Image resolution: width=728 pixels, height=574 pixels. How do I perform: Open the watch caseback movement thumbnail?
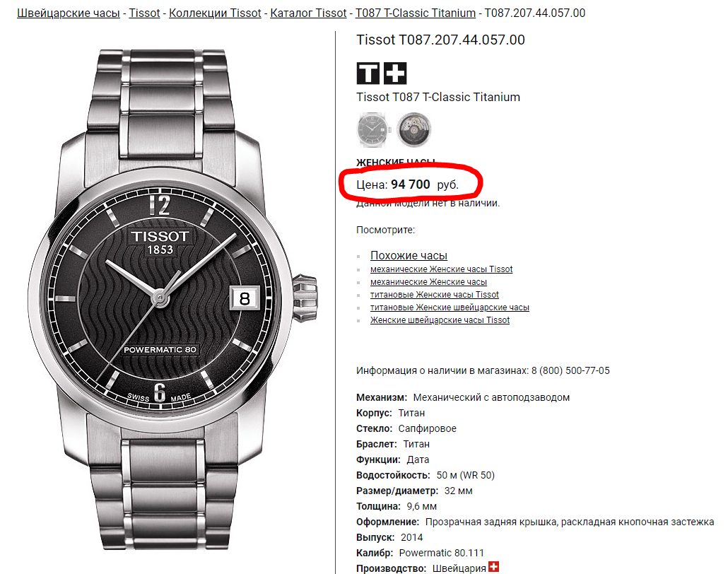pyautogui.click(x=413, y=129)
